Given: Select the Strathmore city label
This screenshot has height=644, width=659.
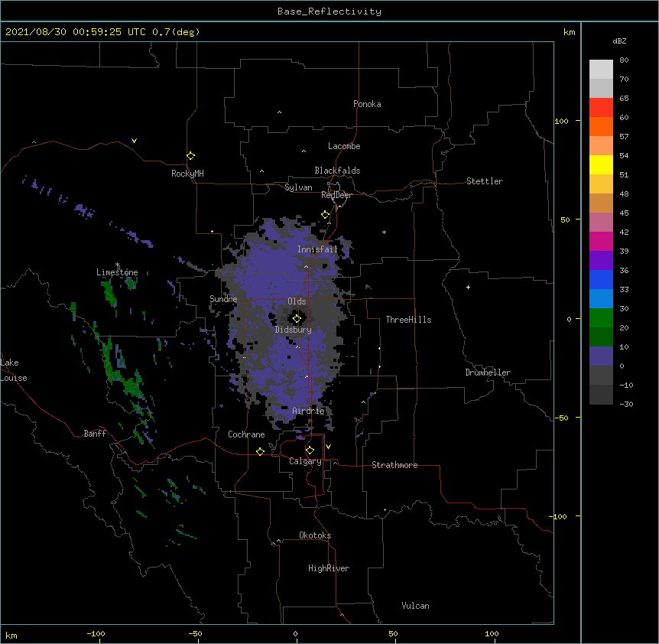Looking at the screenshot, I should [394, 465].
